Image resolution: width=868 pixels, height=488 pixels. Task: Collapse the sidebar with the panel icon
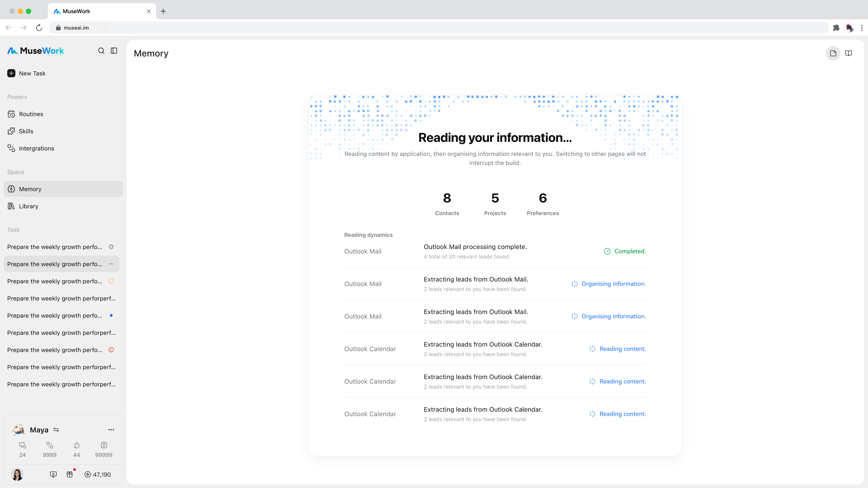tap(114, 51)
